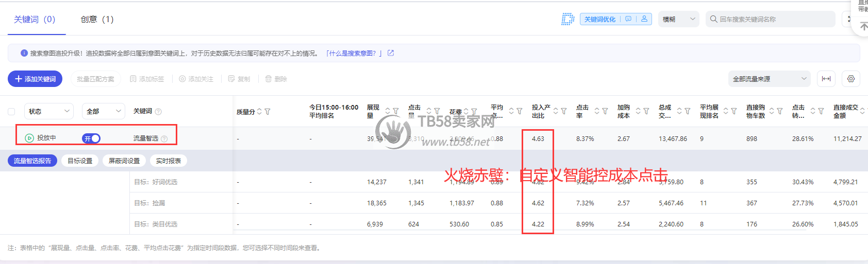This screenshot has height=264, width=868.
Task: Click the keyword name search field
Action: pyautogui.click(x=773, y=19)
